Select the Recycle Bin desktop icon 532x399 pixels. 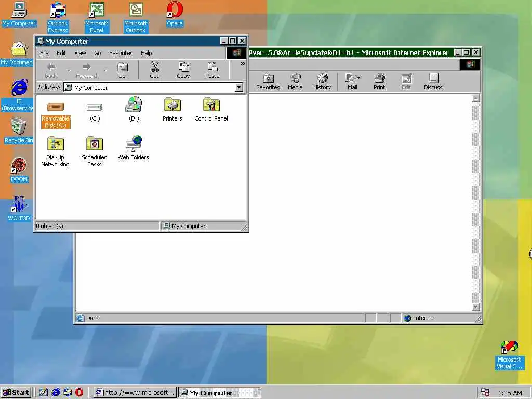point(19,131)
